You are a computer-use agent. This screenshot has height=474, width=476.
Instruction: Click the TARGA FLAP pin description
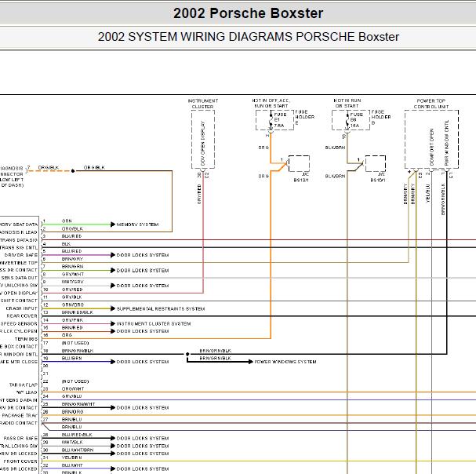[x=24, y=385]
